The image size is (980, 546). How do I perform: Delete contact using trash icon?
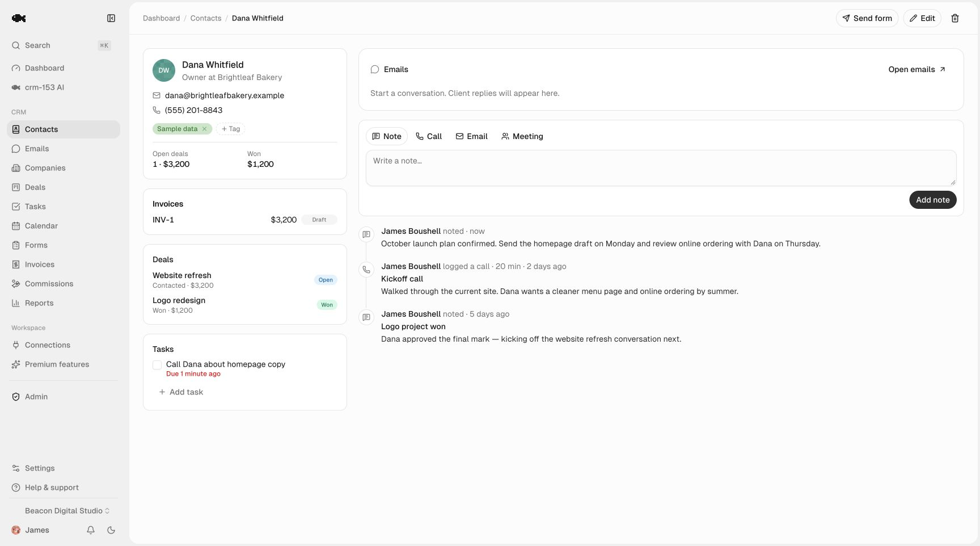pyautogui.click(x=955, y=18)
